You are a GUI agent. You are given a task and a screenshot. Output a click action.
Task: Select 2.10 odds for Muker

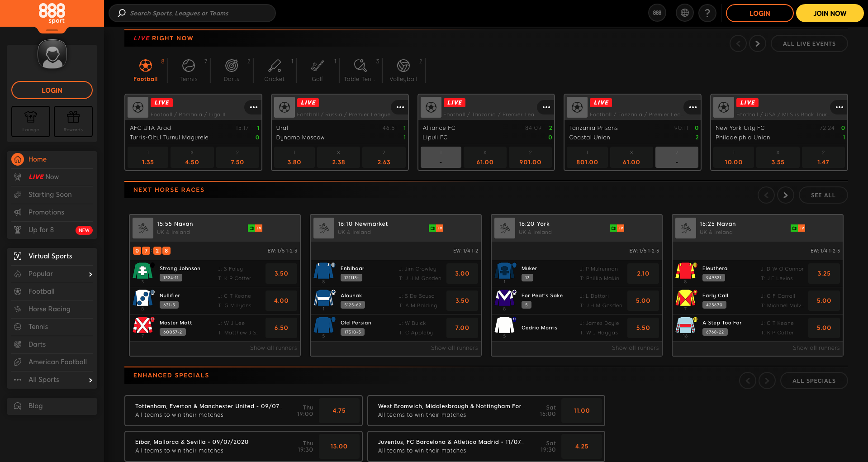pos(643,273)
